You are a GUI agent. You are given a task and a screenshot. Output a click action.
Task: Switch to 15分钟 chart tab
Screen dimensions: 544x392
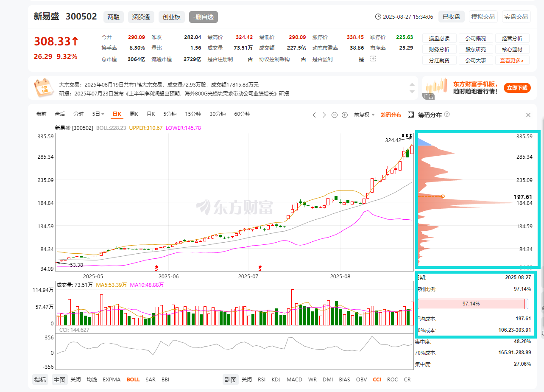pyautogui.click(x=193, y=114)
